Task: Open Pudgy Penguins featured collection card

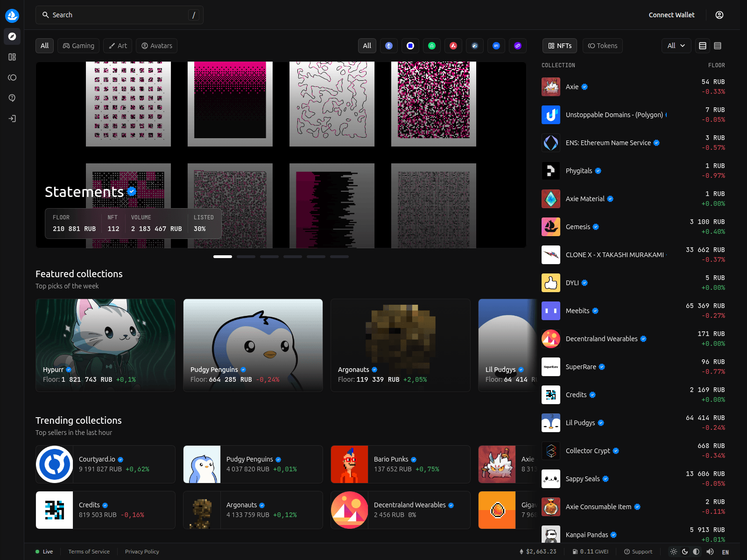Action: pos(253,345)
